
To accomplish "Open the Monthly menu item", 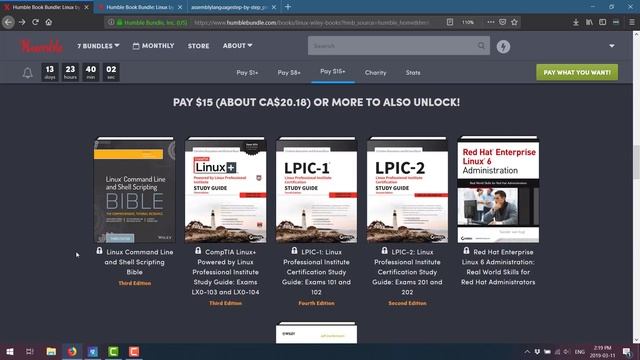I will [153, 46].
